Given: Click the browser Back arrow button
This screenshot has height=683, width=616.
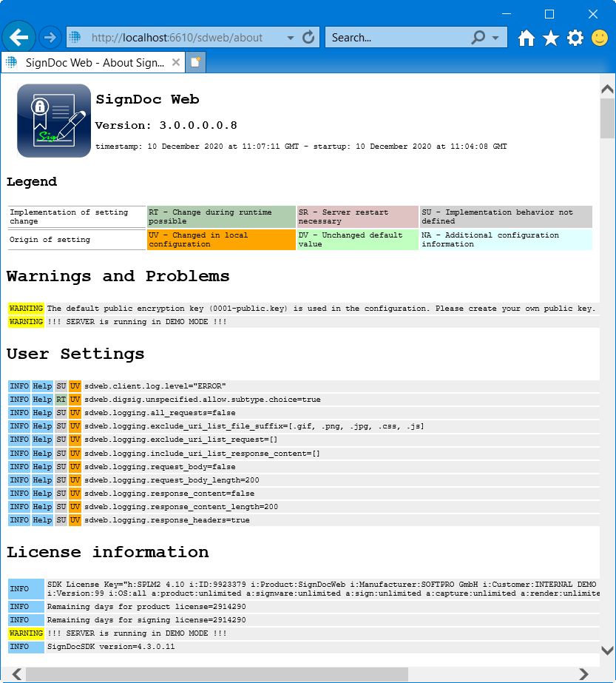Looking at the screenshot, I should point(19,37).
